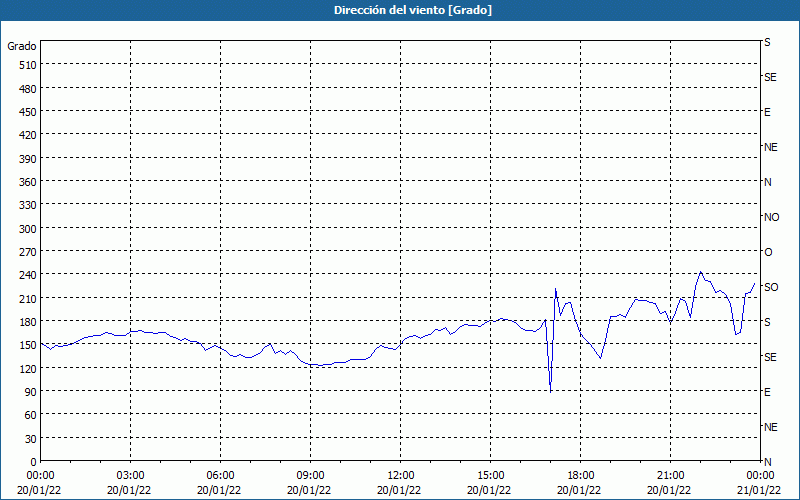Image resolution: width=800 pixels, height=500 pixels.
Task: Click the title 'Dirección del viento [Grado]'
Action: pos(413,10)
